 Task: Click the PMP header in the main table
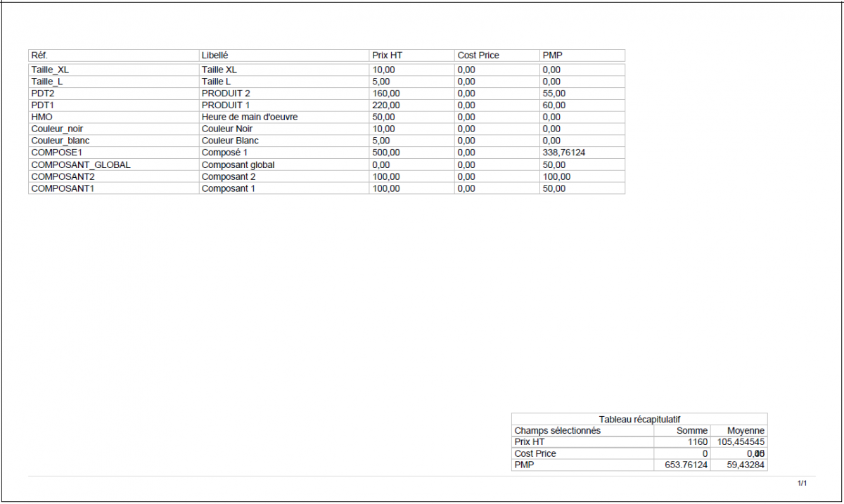552,56
